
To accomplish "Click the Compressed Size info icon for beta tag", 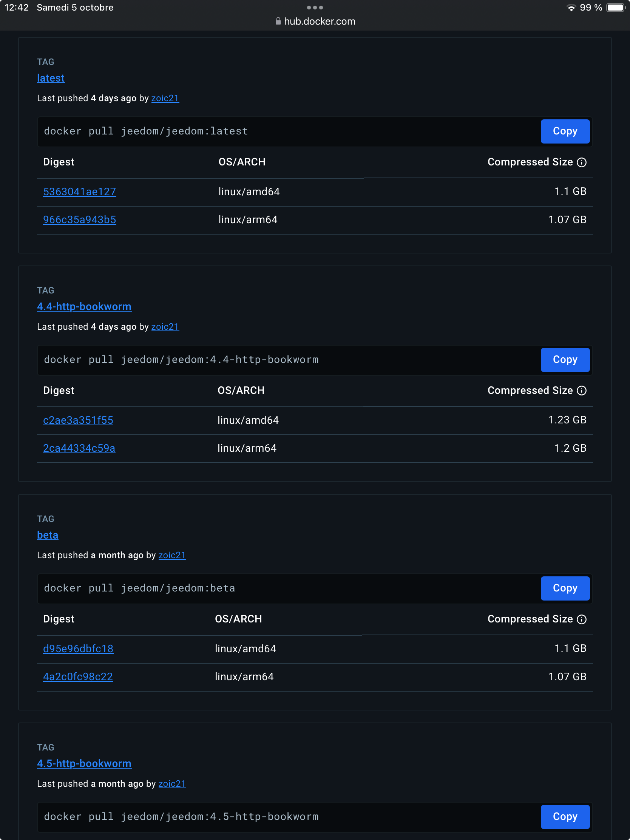I will point(581,619).
